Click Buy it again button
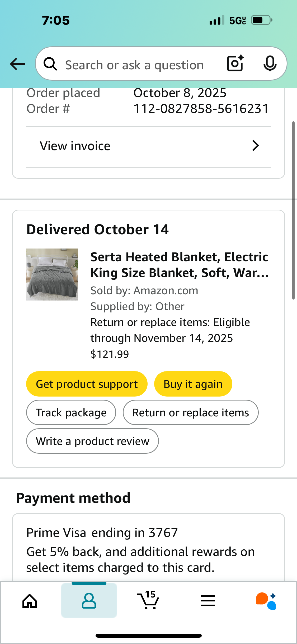 [193, 384]
